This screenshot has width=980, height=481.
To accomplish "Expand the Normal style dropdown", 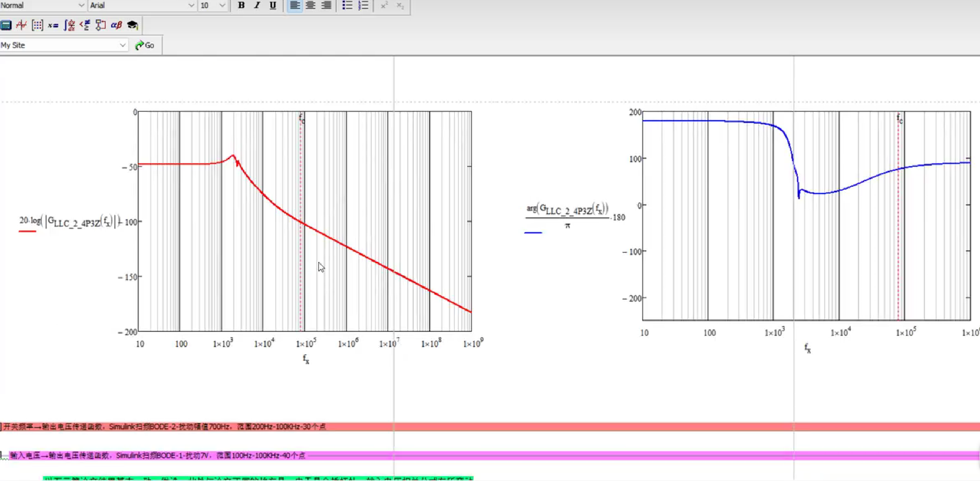I will coord(81,5).
